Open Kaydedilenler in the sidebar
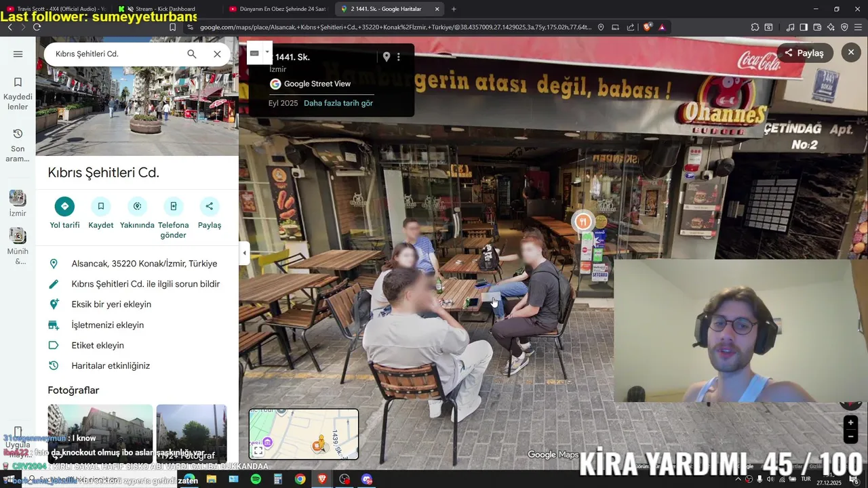The image size is (868, 488). (18, 94)
